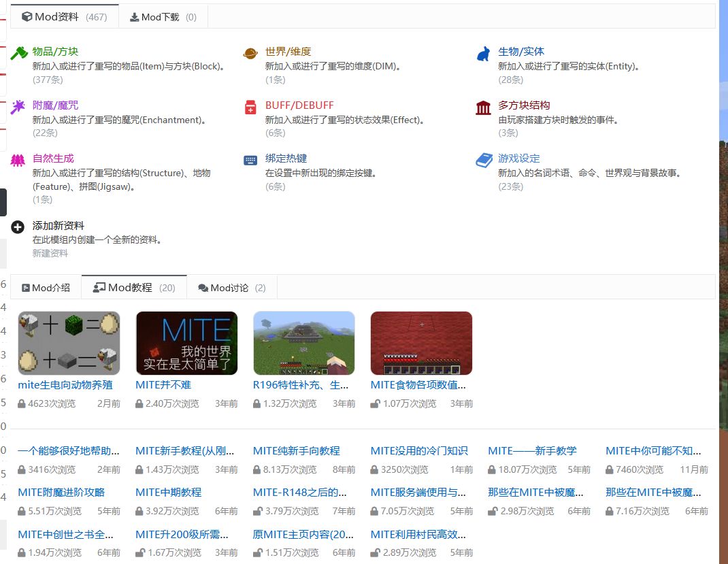Select the 物品/方块 category icon
The height and width of the screenshot is (564, 728).
[x=18, y=51]
